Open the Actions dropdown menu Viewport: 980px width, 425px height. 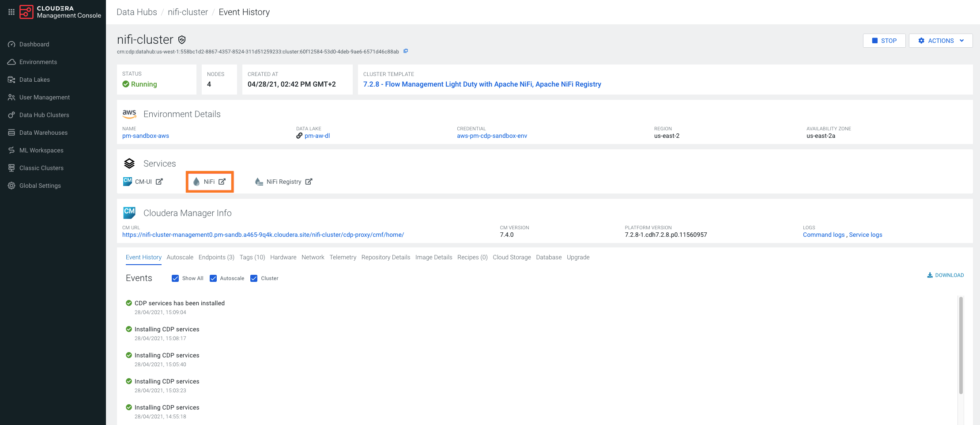941,40
